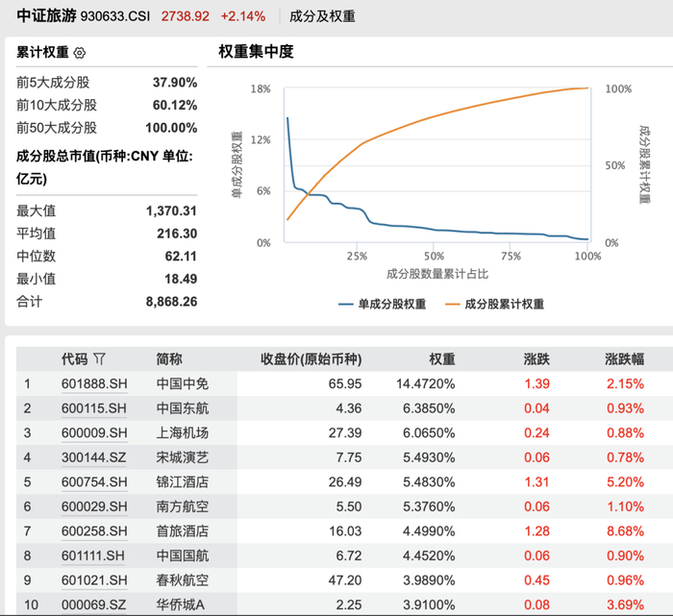Click the 权重集中度 chart title
This screenshot has height=616, width=673.
257,52
